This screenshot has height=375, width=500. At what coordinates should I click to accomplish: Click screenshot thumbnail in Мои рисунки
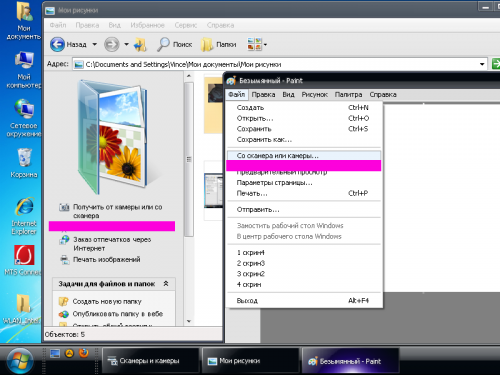(x=213, y=191)
